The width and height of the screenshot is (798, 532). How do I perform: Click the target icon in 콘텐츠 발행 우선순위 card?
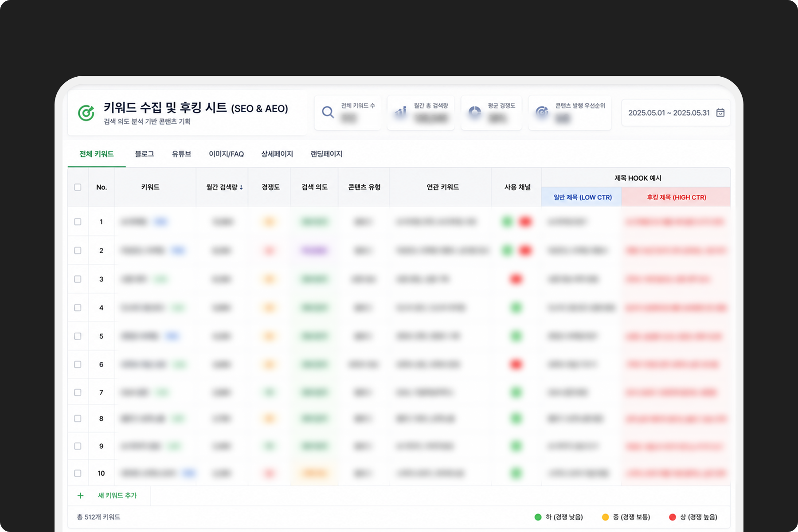pos(542,112)
